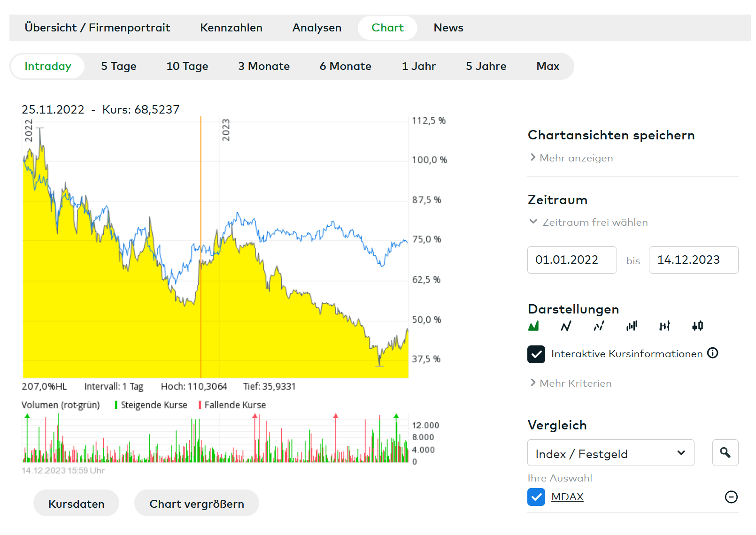The width and height of the screenshot is (756, 535).
Task: Open the Kennzahlen tab
Action: tap(231, 28)
